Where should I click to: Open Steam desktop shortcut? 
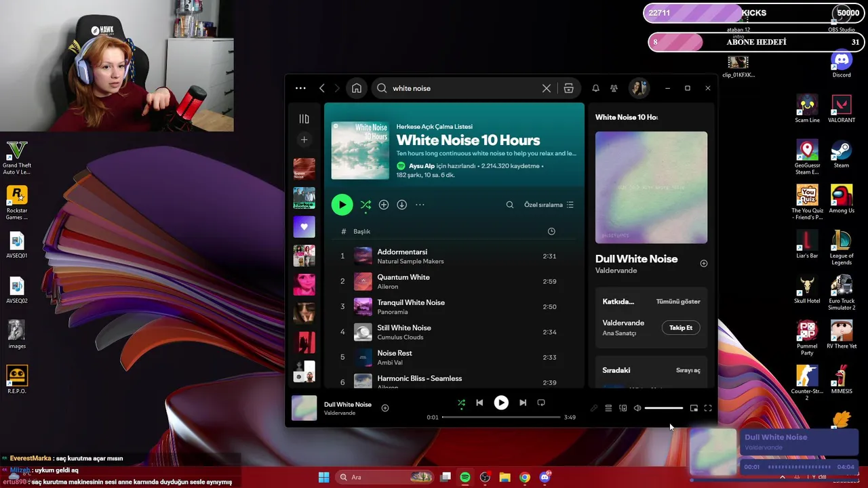tap(842, 154)
